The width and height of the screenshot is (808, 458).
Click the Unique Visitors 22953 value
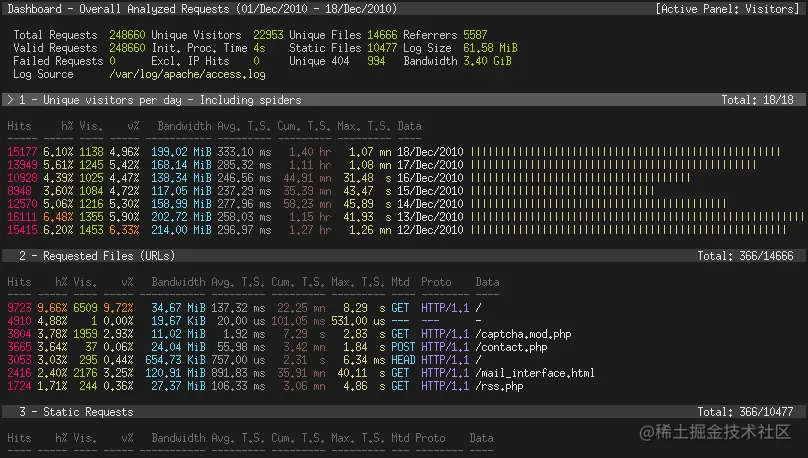click(268, 35)
